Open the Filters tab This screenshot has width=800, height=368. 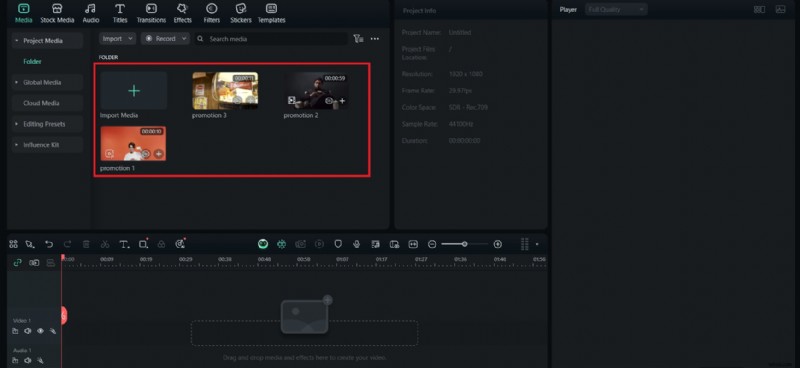pos(211,13)
